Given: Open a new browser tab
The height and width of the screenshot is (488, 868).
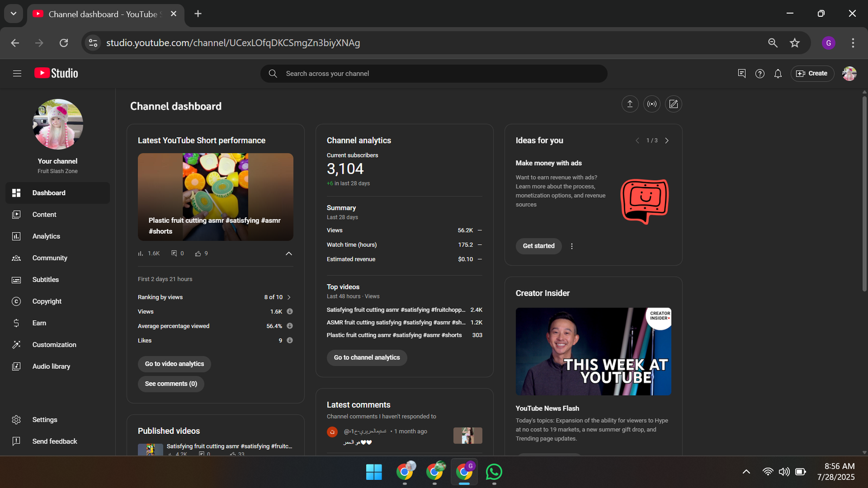Looking at the screenshot, I should tap(198, 14).
